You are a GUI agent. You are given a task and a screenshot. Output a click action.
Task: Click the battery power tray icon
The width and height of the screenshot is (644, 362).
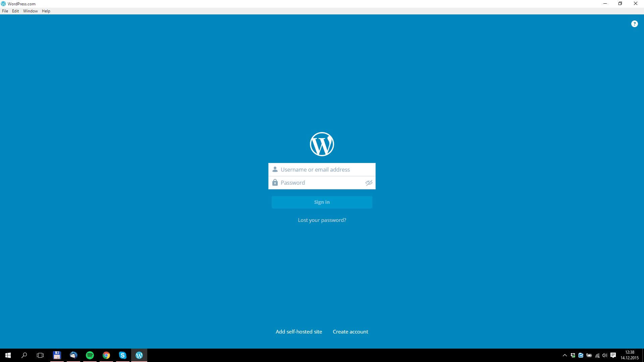tap(589, 355)
